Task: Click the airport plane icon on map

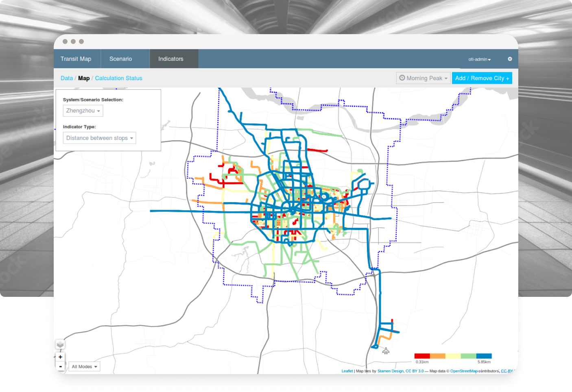Action: [386, 351]
